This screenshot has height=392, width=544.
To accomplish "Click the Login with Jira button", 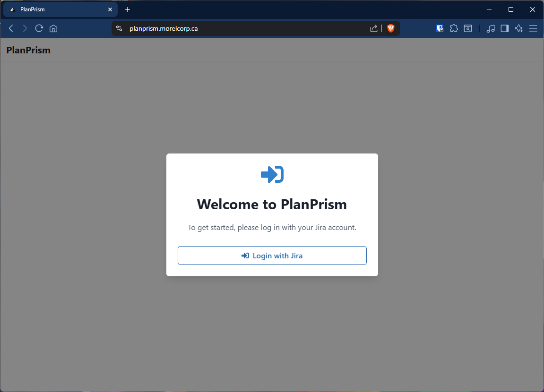I will [x=272, y=256].
